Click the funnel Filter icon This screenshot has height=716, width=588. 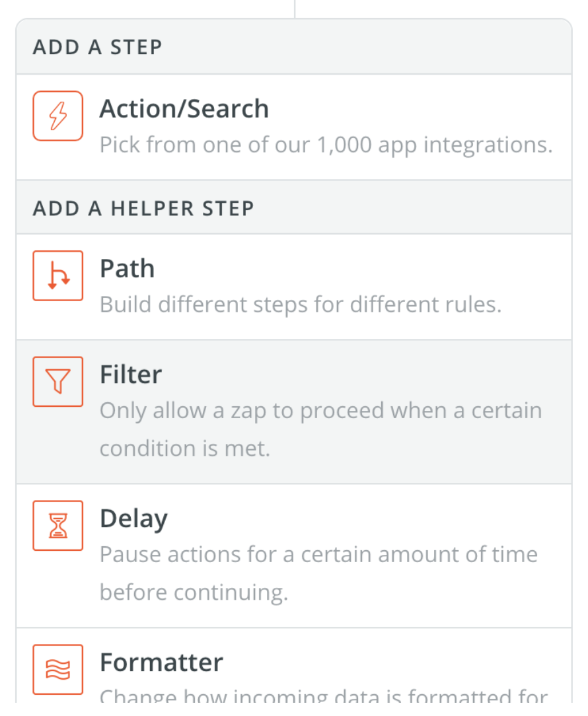coord(58,382)
